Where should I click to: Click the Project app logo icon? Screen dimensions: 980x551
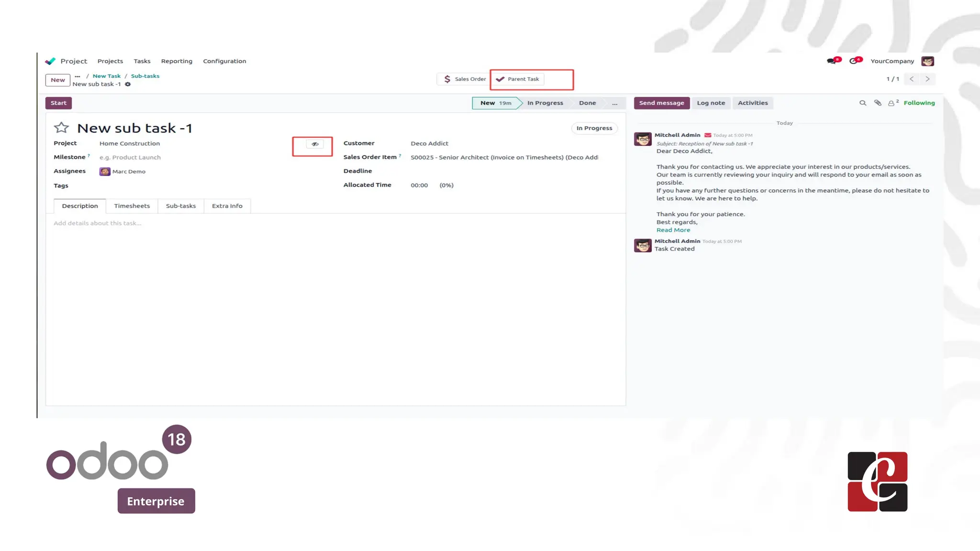click(x=50, y=61)
